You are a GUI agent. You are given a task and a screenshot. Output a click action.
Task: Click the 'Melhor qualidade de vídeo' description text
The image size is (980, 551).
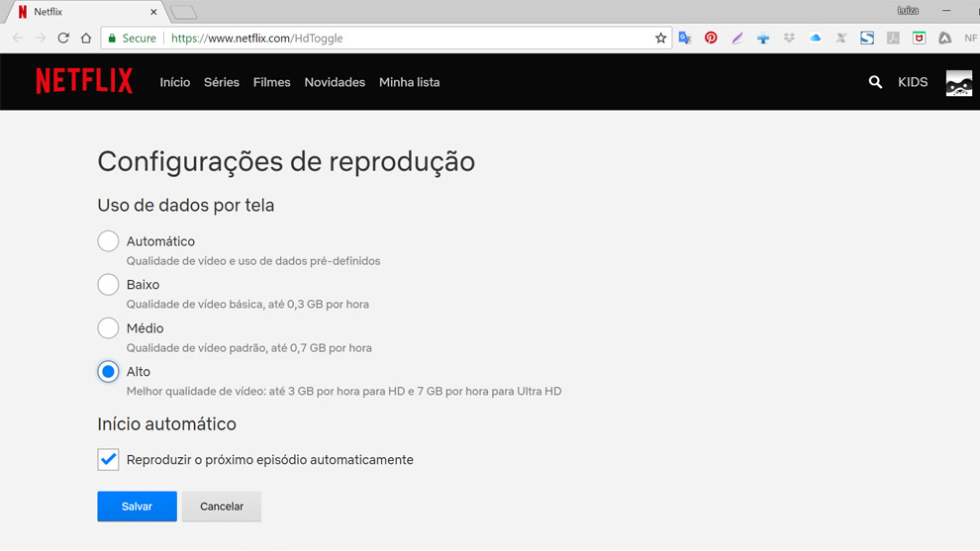click(343, 392)
